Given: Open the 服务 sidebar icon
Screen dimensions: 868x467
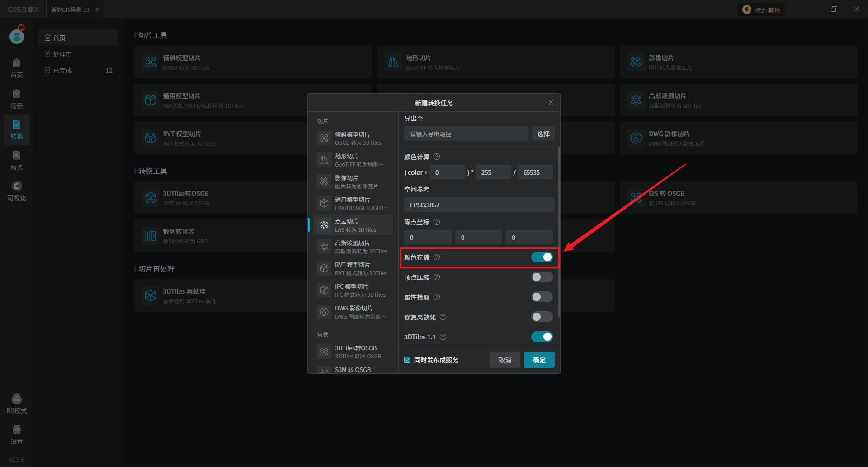Looking at the screenshot, I should click(x=17, y=160).
